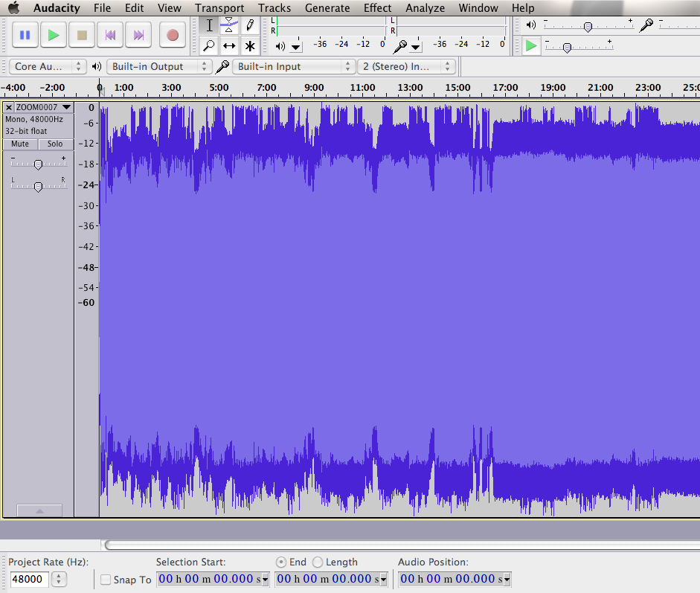Enable the Snap To checkbox

pos(105,580)
